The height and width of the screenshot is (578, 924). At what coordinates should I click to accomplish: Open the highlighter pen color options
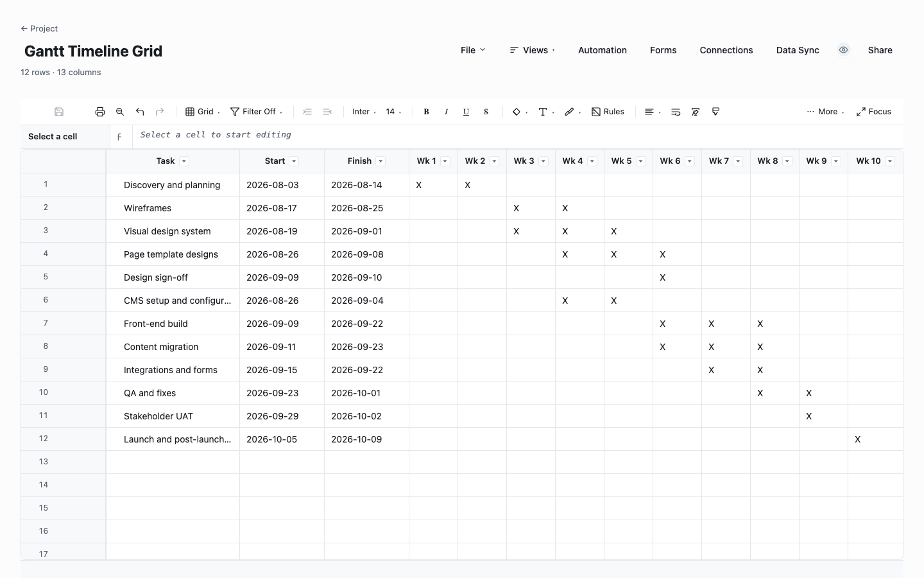point(572,112)
